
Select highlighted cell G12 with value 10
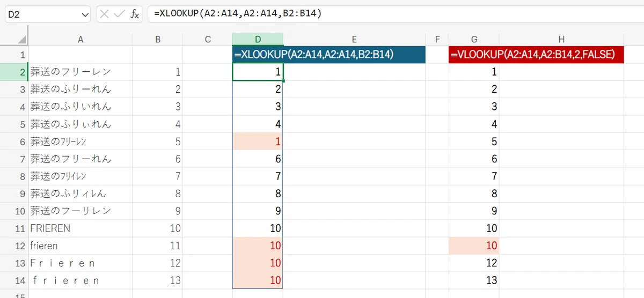click(x=474, y=245)
